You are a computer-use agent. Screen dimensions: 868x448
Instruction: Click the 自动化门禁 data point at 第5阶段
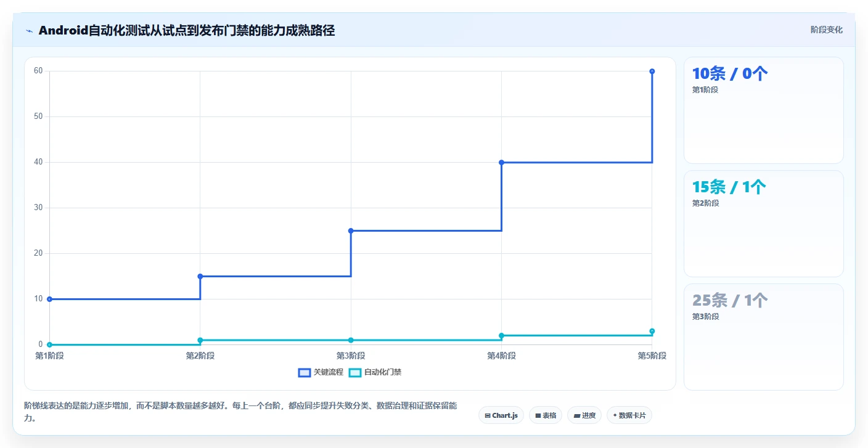(x=652, y=331)
